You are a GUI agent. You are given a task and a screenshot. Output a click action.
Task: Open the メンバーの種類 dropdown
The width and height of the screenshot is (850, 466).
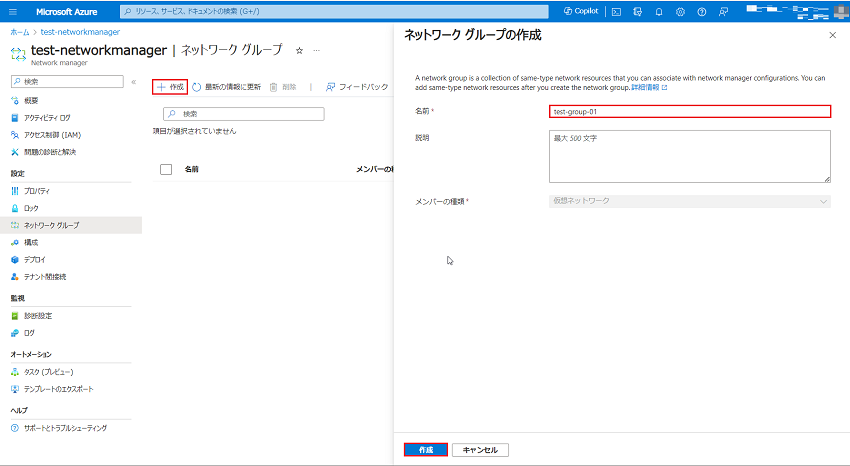coord(690,201)
